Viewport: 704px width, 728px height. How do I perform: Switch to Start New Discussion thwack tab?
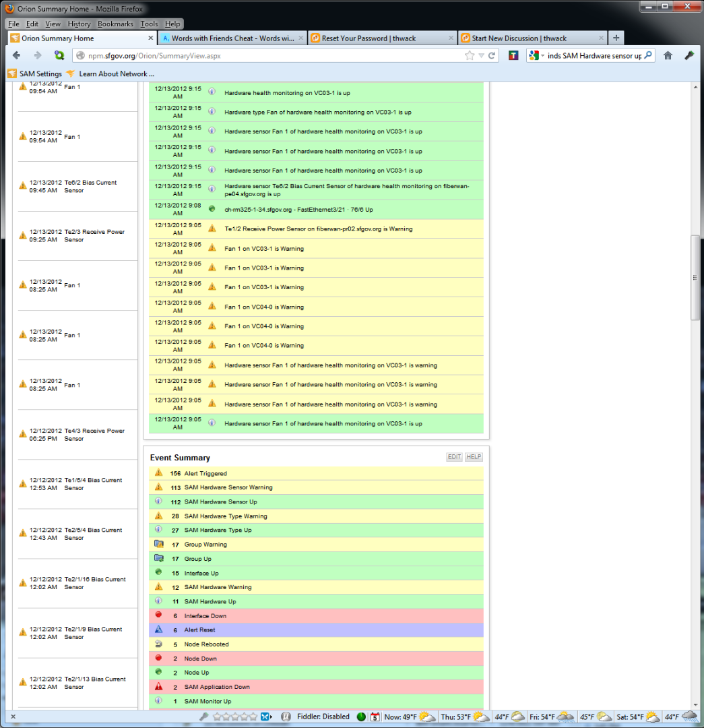pos(532,38)
